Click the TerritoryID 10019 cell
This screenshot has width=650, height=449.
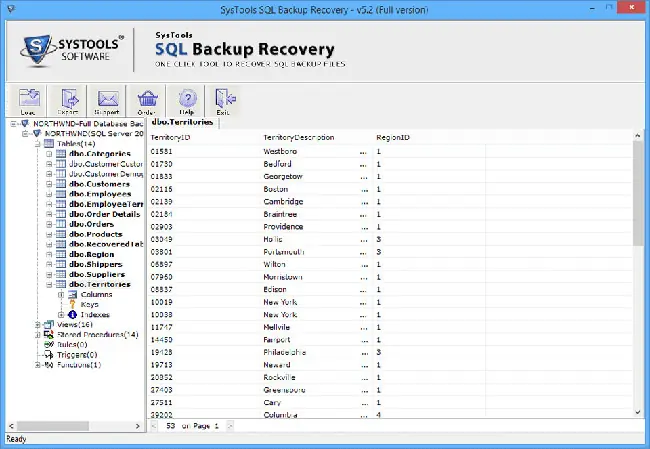(x=162, y=302)
